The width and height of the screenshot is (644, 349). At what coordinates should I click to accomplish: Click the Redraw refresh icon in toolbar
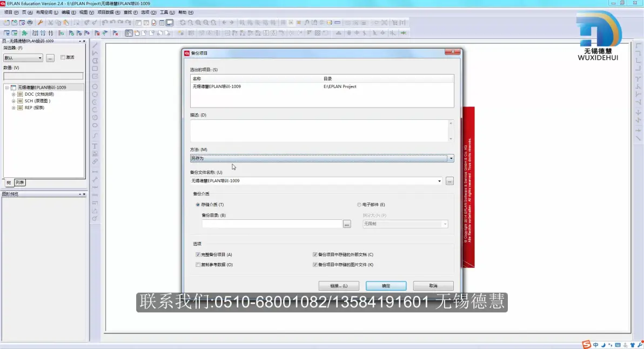[x=183, y=23]
